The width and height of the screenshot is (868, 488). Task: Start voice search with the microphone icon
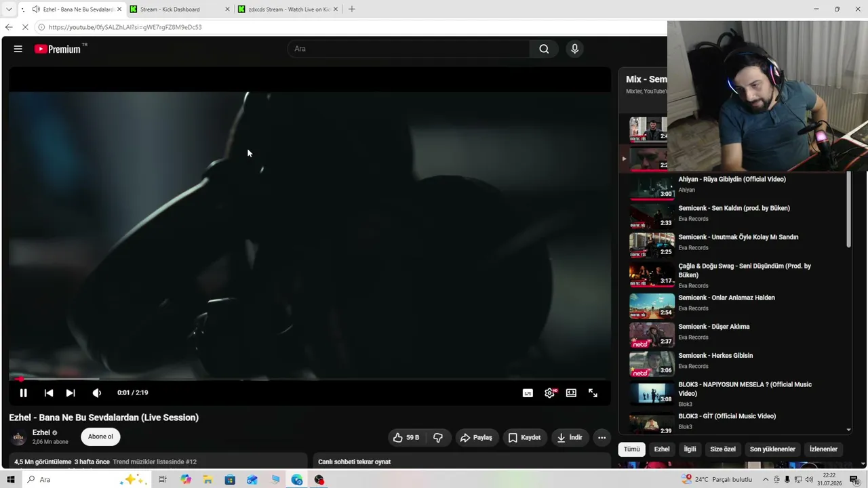(574, 49)
